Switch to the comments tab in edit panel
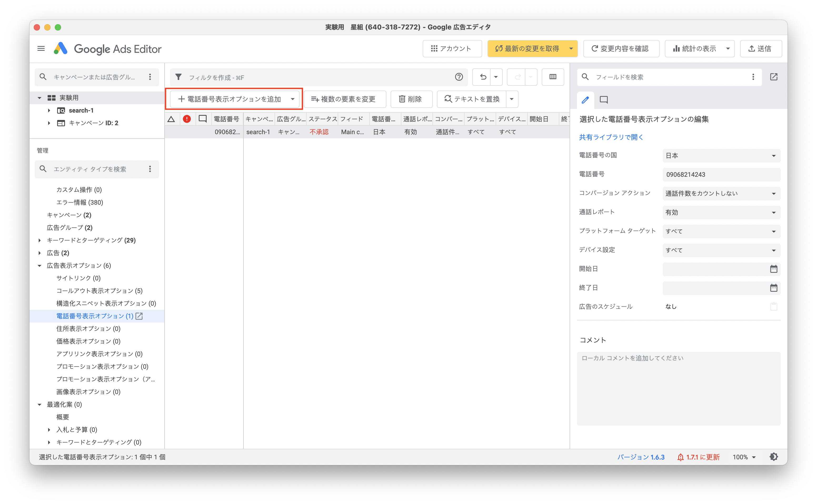The width and height of the screenshot is (817, 504). pos(604,100)
